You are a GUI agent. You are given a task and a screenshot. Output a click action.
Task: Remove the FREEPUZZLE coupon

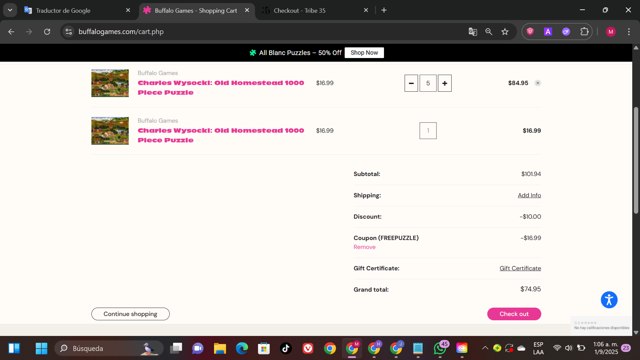tap(364, 247)
